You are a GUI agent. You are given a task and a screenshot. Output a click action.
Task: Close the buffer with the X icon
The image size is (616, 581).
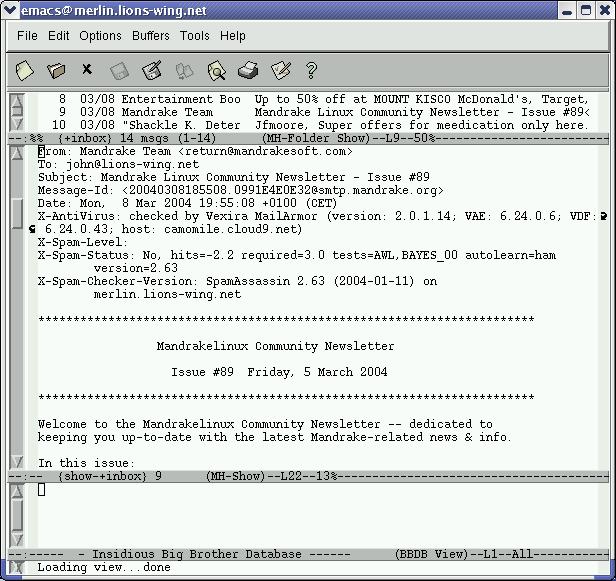tap(87, 70)
